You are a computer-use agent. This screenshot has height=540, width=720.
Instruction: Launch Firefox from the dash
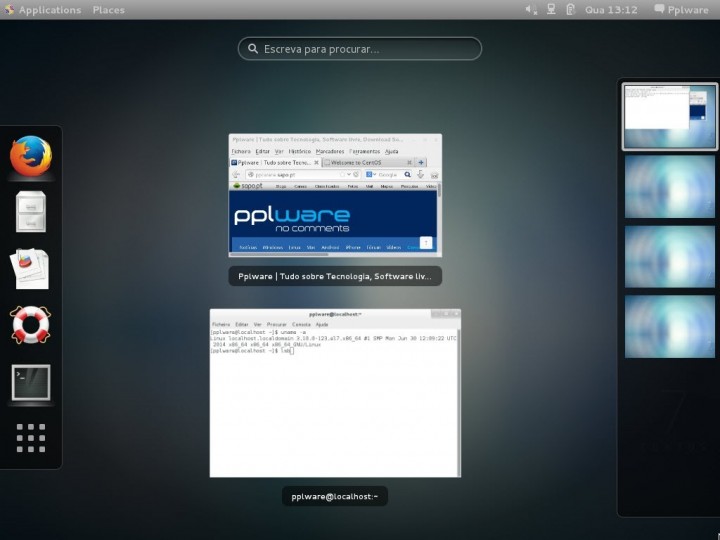[31, 155]
